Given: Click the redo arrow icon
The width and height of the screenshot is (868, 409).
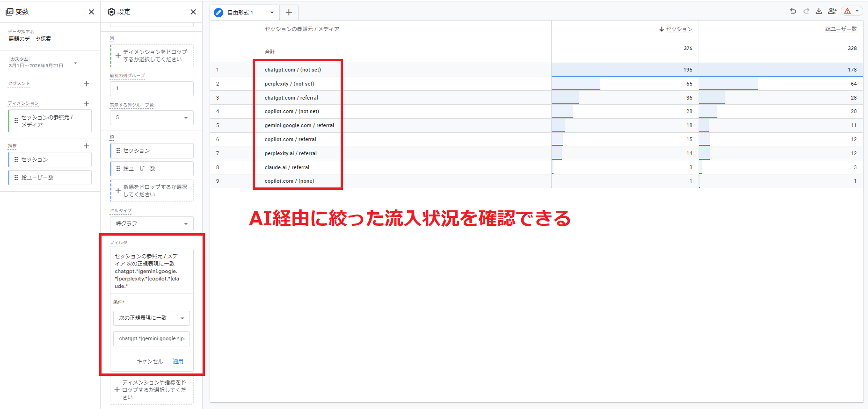Looking at the screenshot, I should [806, 11].
